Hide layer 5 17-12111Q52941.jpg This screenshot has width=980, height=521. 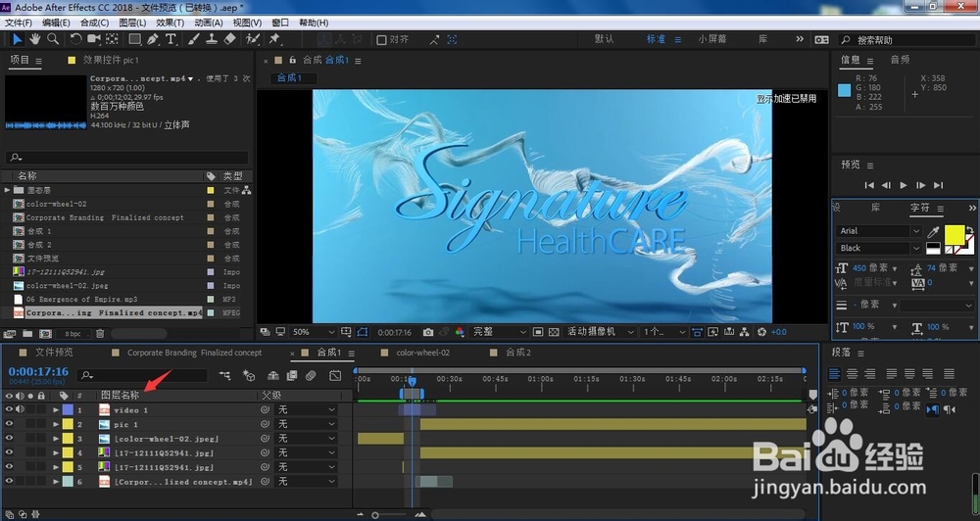tap(9, 467)
